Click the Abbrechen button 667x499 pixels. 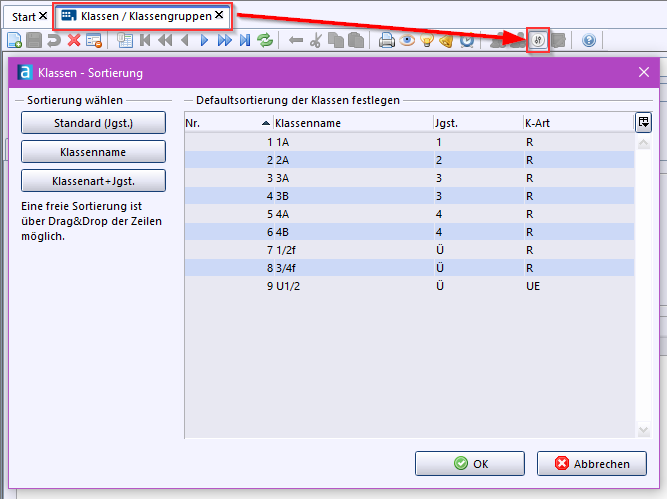pos(592,463)
